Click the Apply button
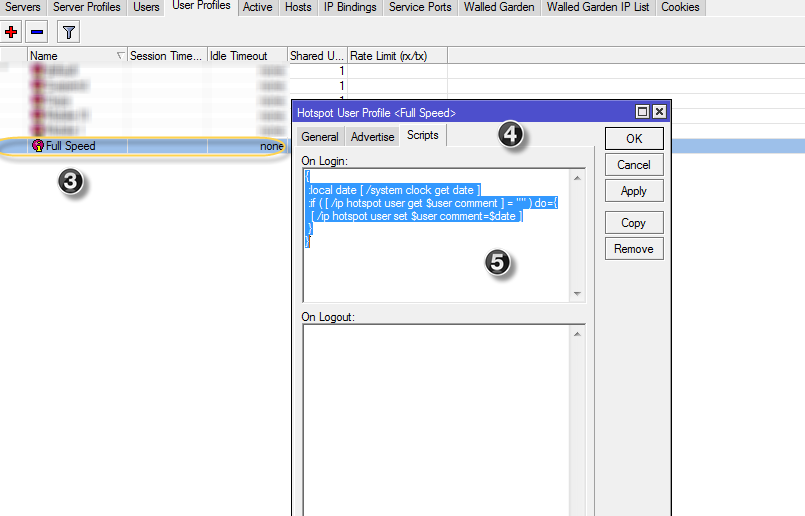This screenshot has height=516, width=805. click(633, 191)
